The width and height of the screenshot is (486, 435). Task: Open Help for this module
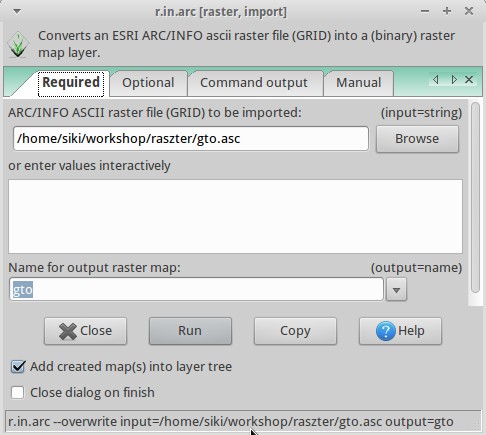[400, 331]
